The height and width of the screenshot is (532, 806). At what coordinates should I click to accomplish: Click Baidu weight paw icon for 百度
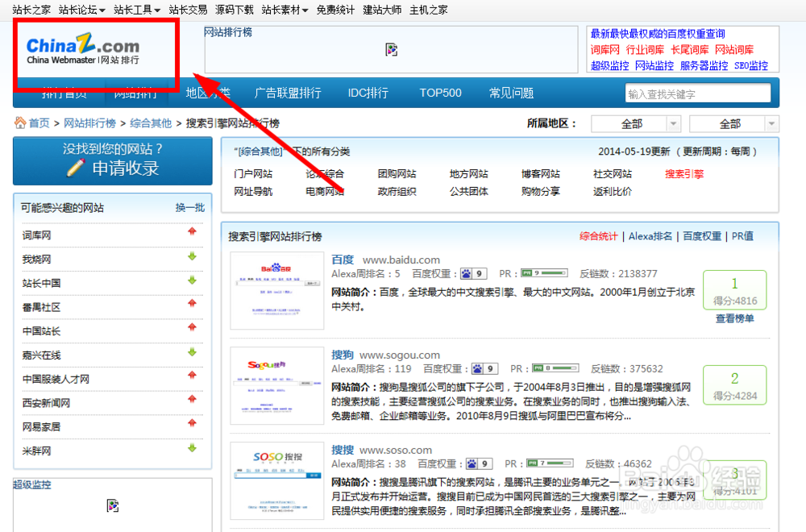coord(466,273)
